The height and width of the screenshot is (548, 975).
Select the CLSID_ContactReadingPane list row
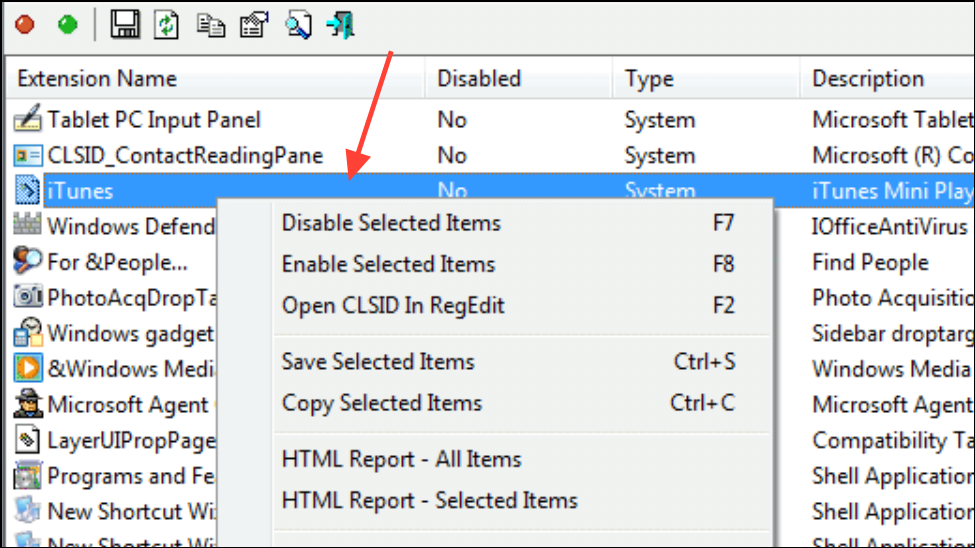click(x=490, y=156)
